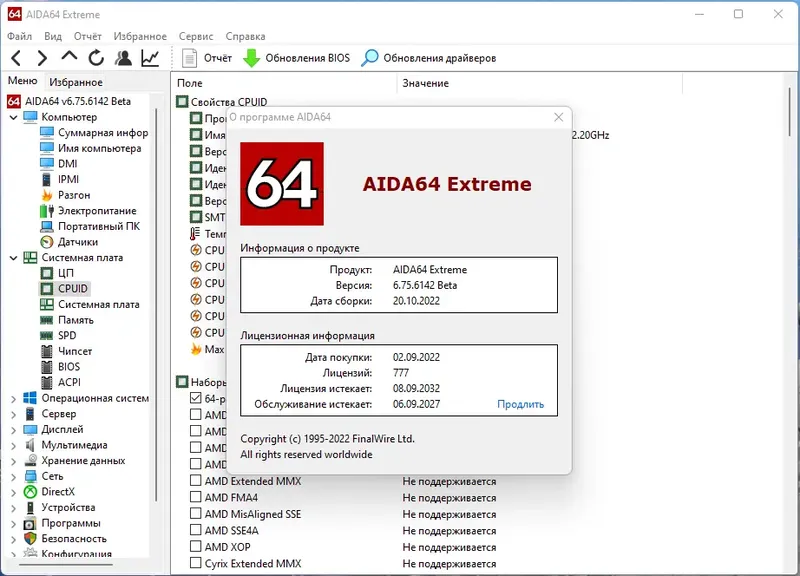This screenshot has height=576, width=800.
Task: Open Память memory item
Action: (67, 320)
